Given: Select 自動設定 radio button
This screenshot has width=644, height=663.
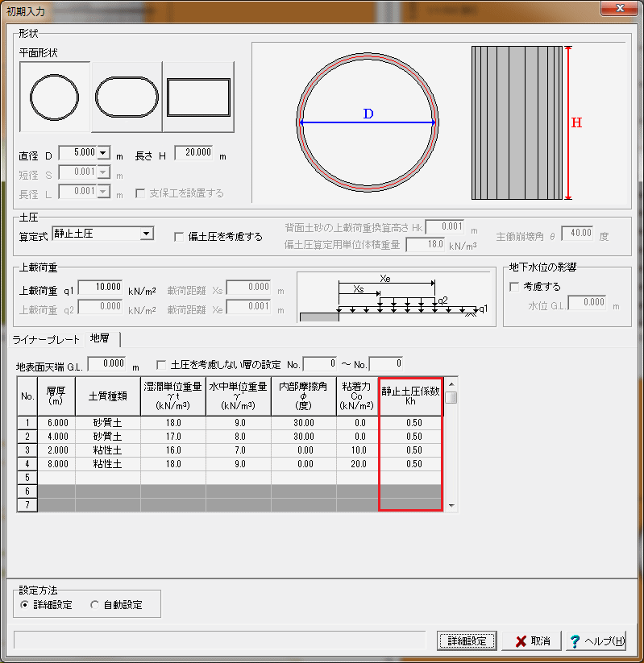Looking at the screenshot, I should 95,605.
